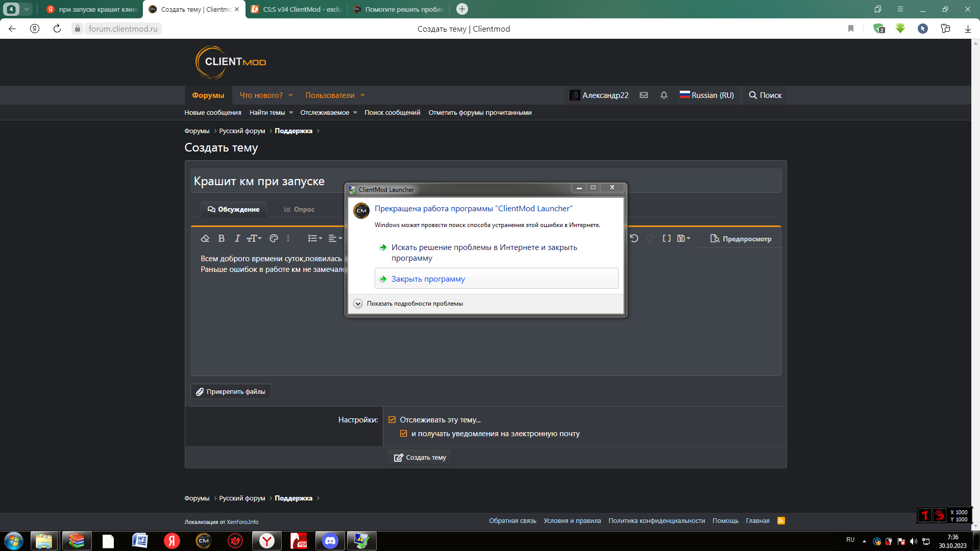980x551 pixels.
Task: Open the Пользователи nav item
Action: [x=330, y=95]
